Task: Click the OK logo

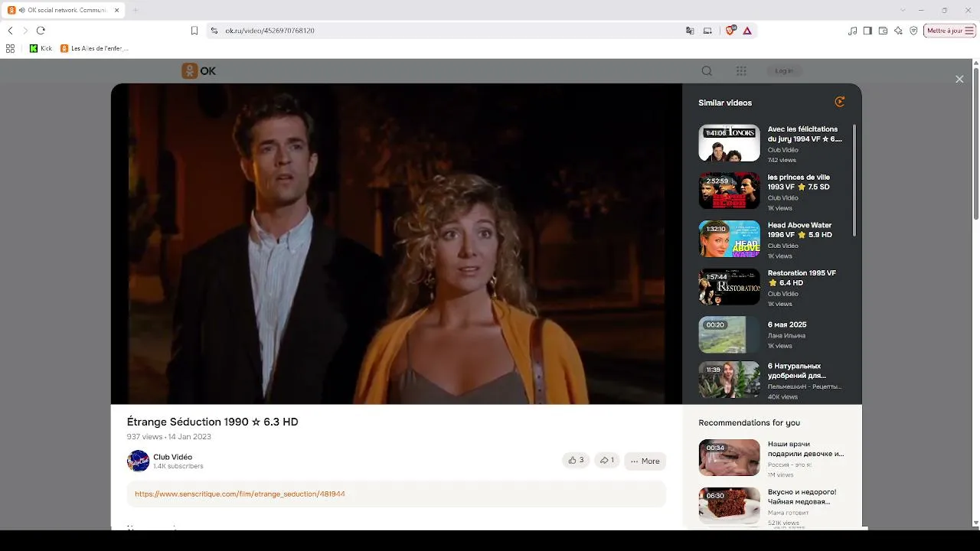Action: pos(199,71)
